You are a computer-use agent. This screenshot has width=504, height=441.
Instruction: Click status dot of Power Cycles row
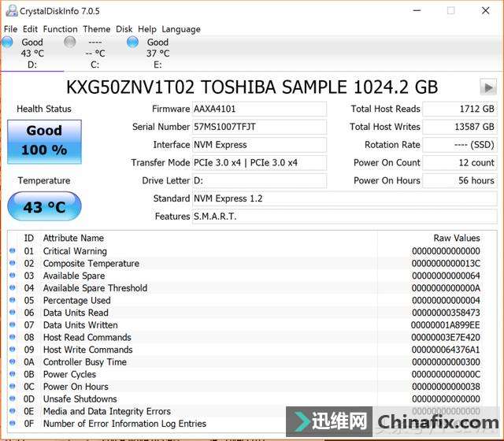13,374
